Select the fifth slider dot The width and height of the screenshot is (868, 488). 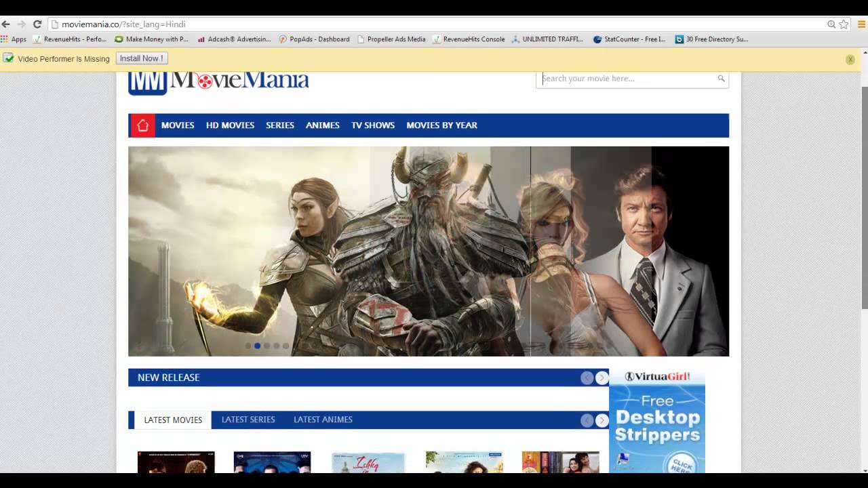(x=286, y=346)
